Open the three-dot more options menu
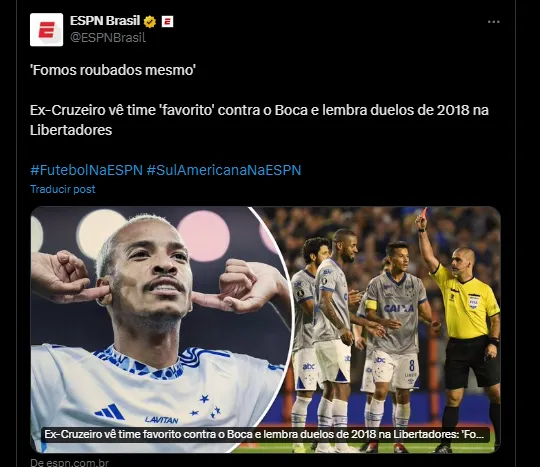 click(494, 22)
